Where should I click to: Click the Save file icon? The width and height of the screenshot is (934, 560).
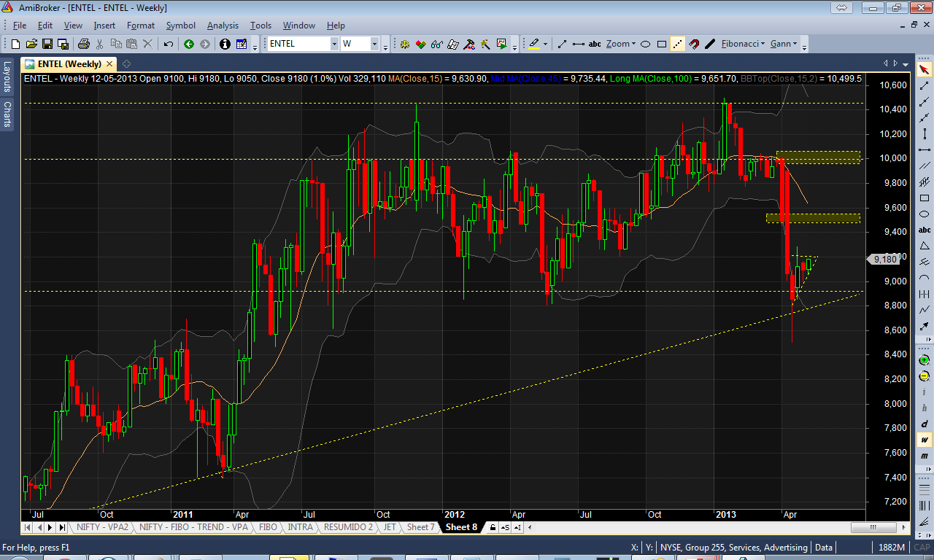coord(49,44)
